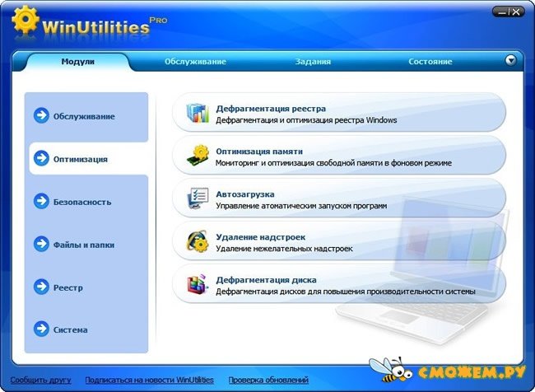535x392 pixels.
Task: Click Подписаться на новости WinUtilities link
Action: click(149, 380)
